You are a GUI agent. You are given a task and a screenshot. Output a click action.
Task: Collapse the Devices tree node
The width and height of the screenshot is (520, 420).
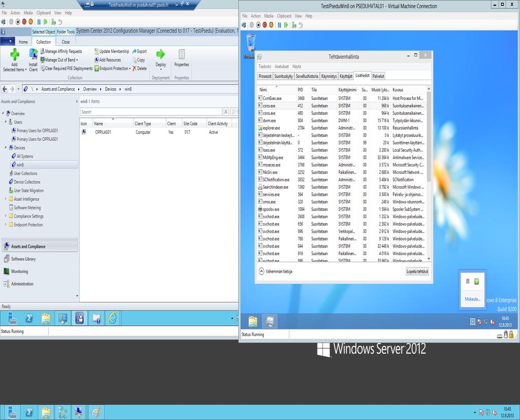6,148
